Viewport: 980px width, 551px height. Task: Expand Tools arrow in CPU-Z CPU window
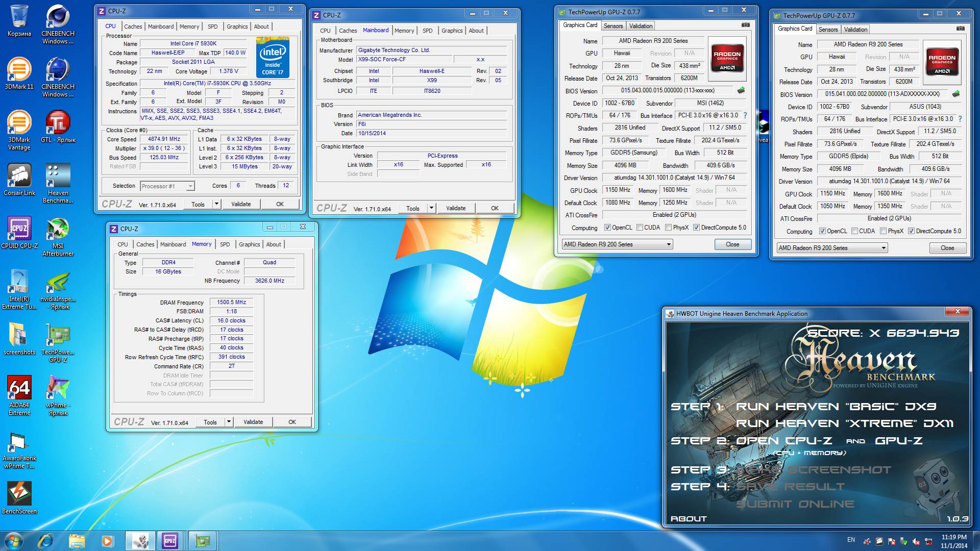216,204
